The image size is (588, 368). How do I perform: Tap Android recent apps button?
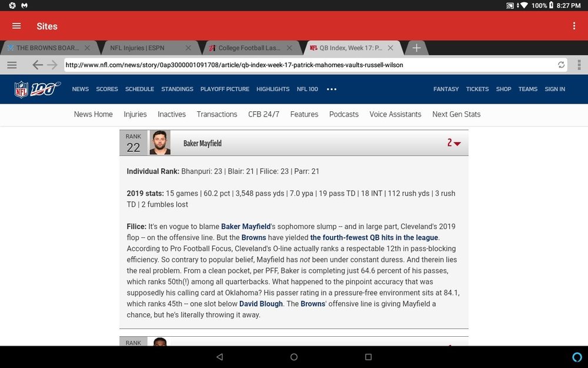point(368,357)
